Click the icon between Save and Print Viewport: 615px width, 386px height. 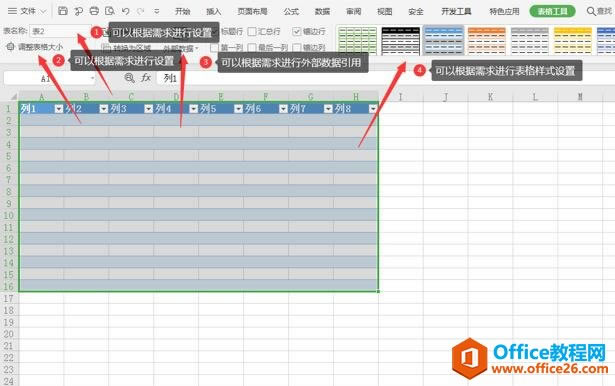[78, 11]
